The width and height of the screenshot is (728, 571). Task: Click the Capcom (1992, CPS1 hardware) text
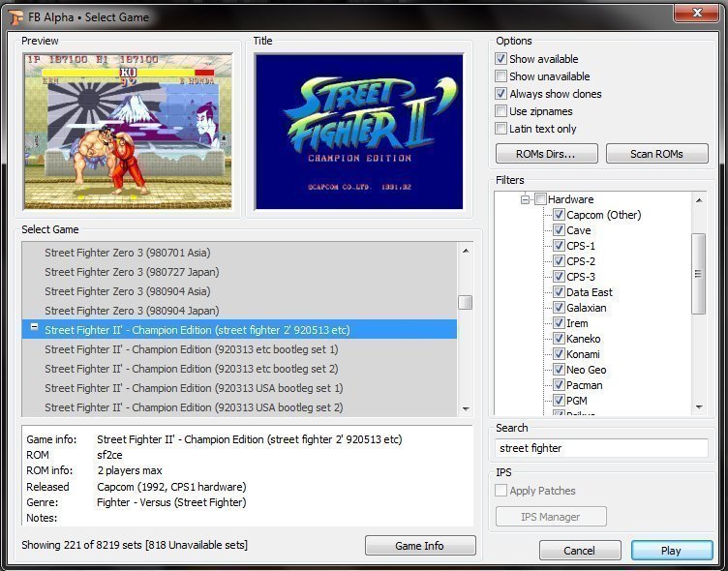171,487
